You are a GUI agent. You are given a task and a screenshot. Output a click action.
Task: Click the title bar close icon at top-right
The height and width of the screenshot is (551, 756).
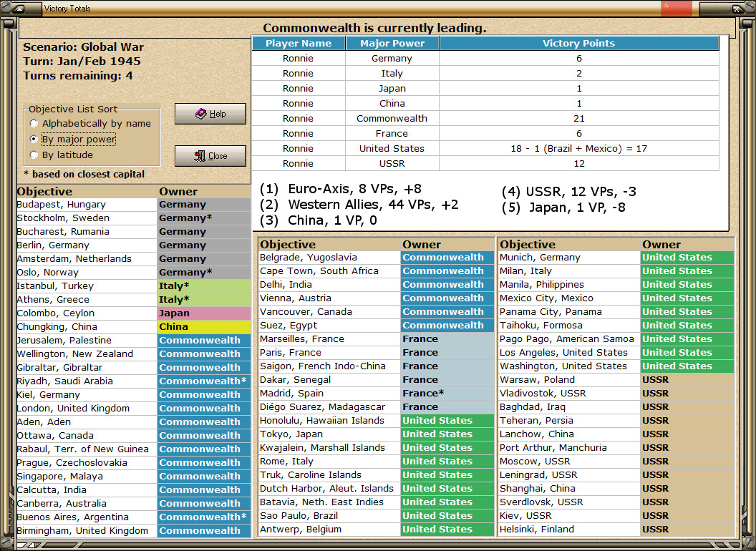pyautogui.click(x=736, y=8)
